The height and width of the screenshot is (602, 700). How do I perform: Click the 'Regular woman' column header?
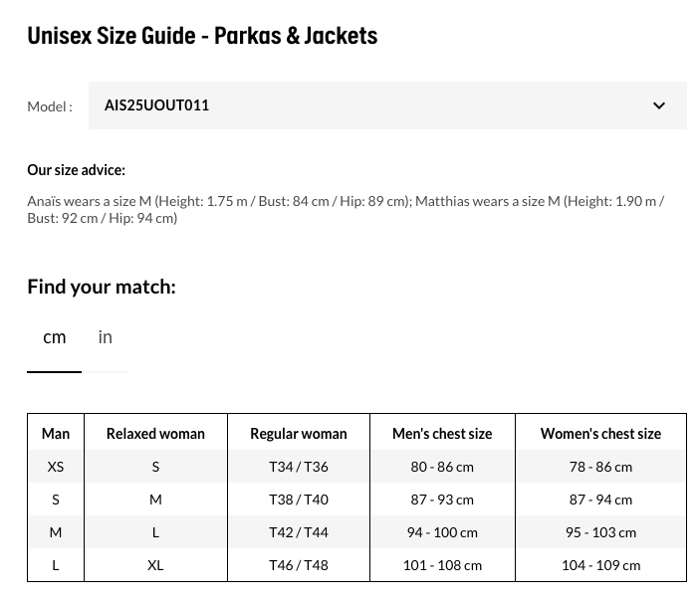click(x=299, y=433)
